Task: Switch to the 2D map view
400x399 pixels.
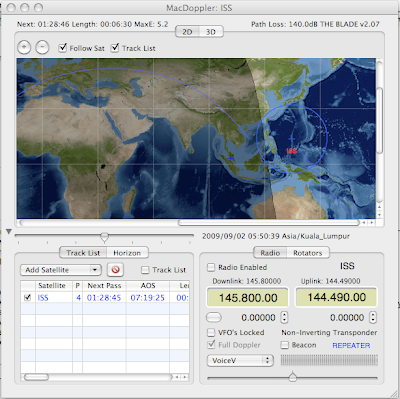Action: 187,32
